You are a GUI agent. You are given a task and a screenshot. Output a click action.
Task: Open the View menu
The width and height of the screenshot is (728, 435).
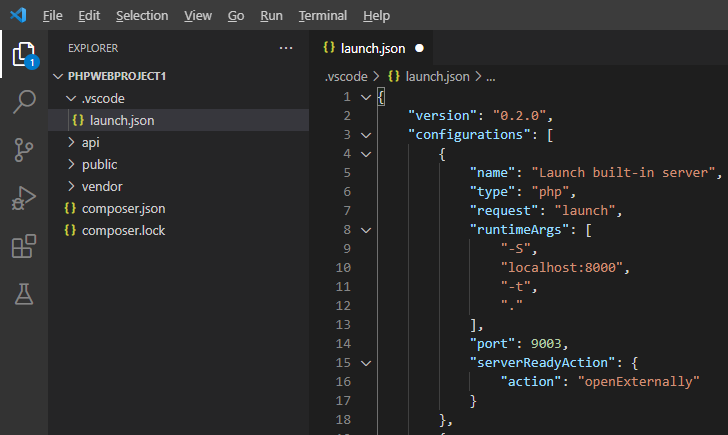(x=198, y=16)
